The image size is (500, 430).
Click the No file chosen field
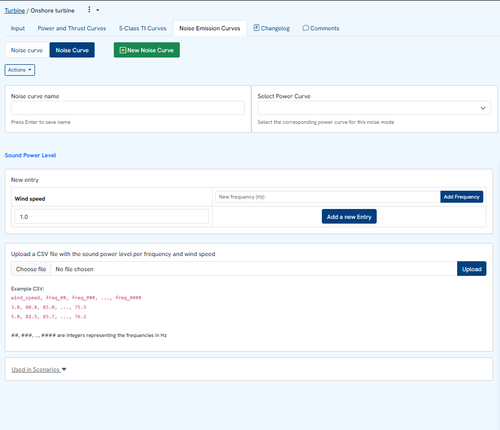pyautogui.click(x=254, y=269)
